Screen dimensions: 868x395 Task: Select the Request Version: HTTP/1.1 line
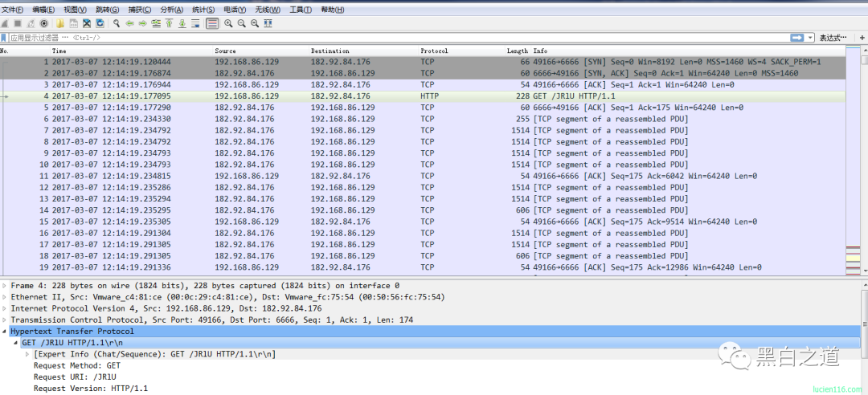[x=91, y=389]
